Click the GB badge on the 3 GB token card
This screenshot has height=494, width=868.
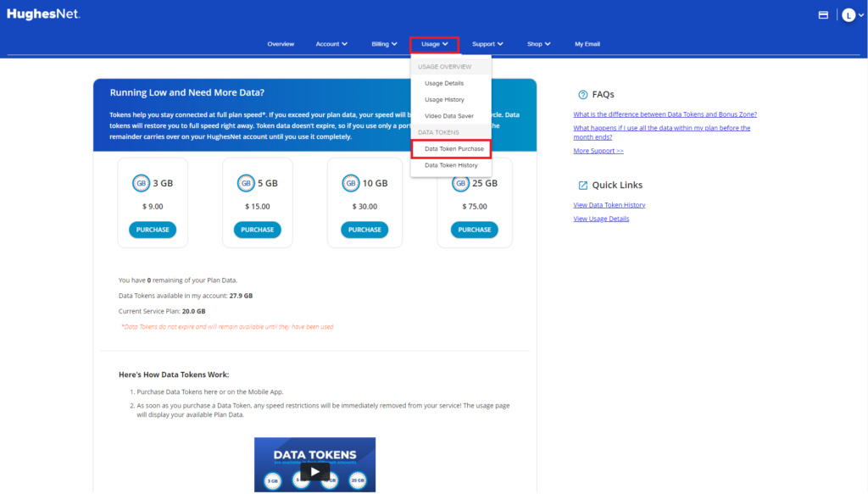tap(140, 183)
